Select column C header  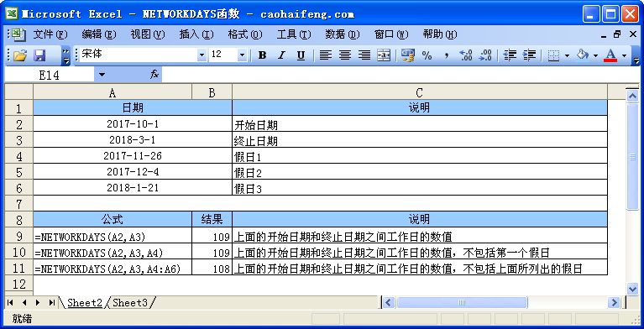coord(419,93)
